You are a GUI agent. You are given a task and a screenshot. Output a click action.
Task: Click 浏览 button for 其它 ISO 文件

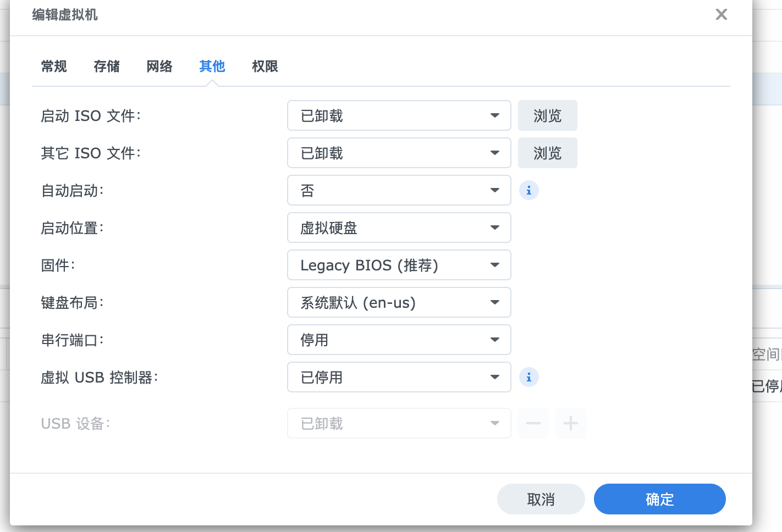[547, 153]
